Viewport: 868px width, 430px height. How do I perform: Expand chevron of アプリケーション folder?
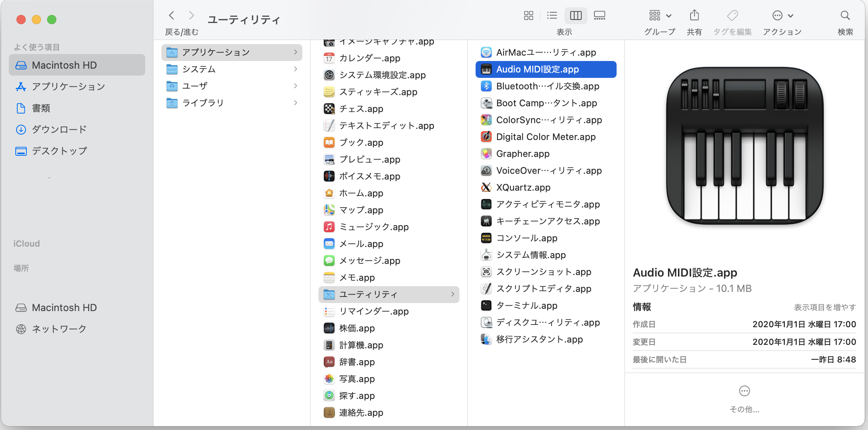tap(295, 52)
